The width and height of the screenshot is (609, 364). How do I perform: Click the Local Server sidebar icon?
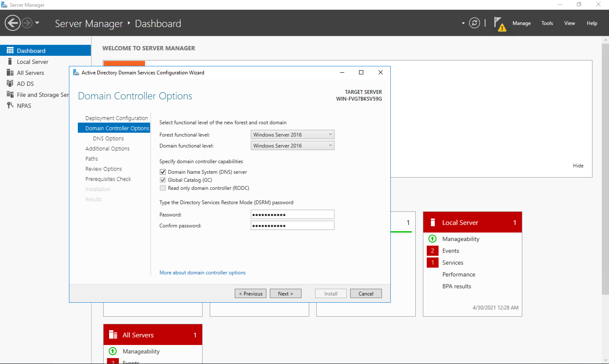point(10,62)
